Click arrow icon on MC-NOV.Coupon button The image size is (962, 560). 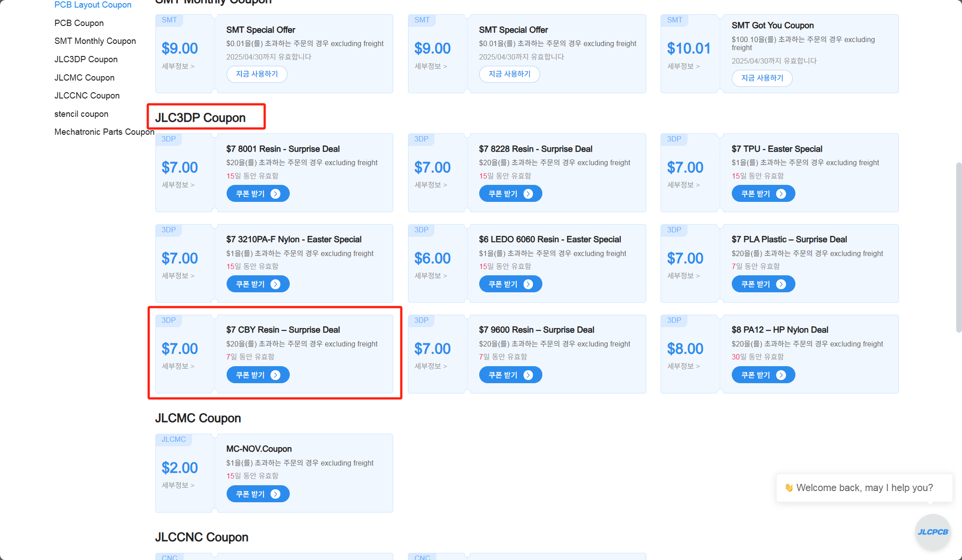tap(275, 494)
